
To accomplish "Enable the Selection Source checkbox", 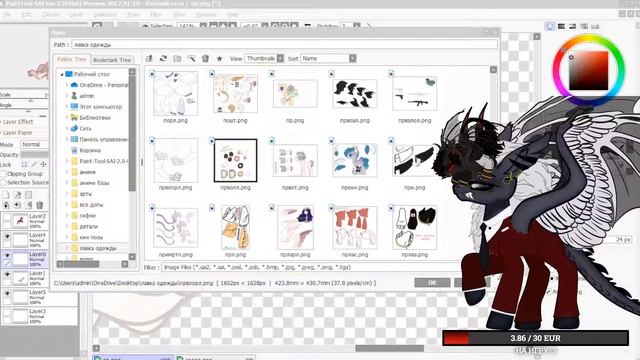I will [3, 183].
